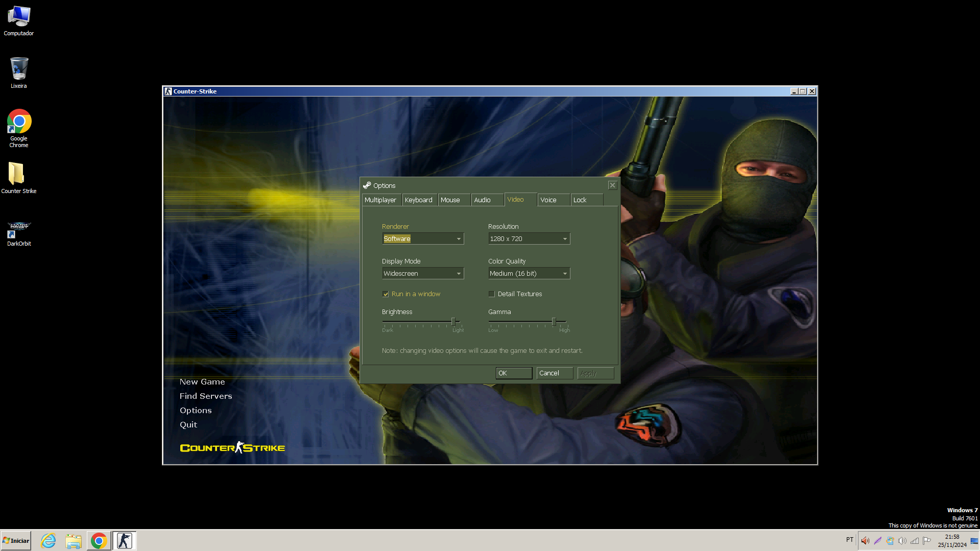Click the Options dialog wrench icon

pos(367,185)
